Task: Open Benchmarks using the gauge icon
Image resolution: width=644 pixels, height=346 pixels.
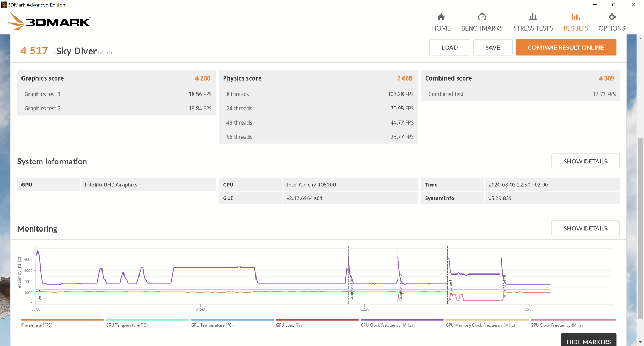Action: click(x=481, y=17)
